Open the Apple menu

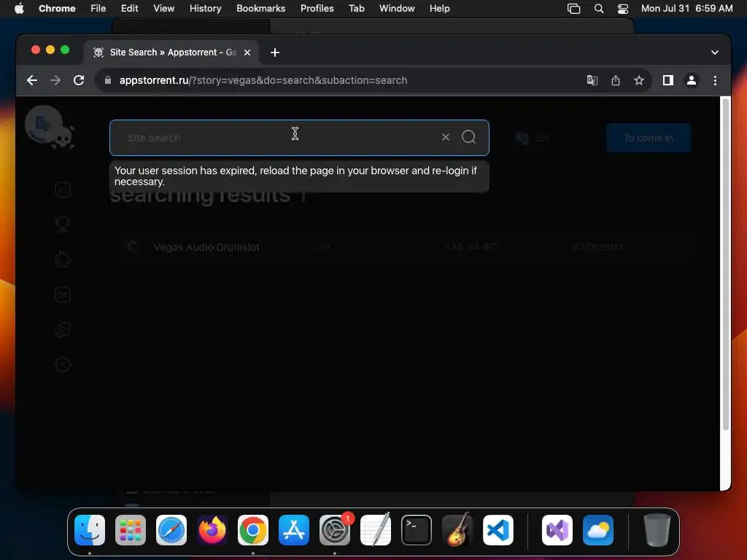coord(19,8)
